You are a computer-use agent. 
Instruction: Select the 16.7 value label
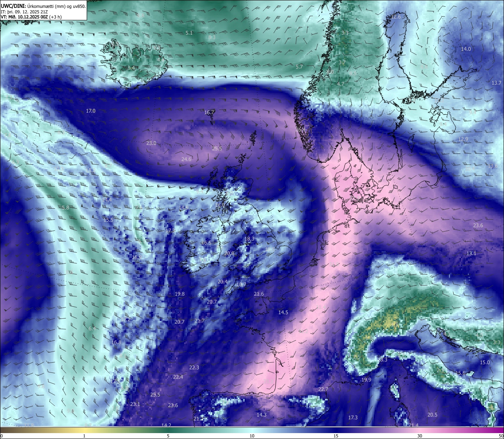pyautogui.click(x=209, y=112)
